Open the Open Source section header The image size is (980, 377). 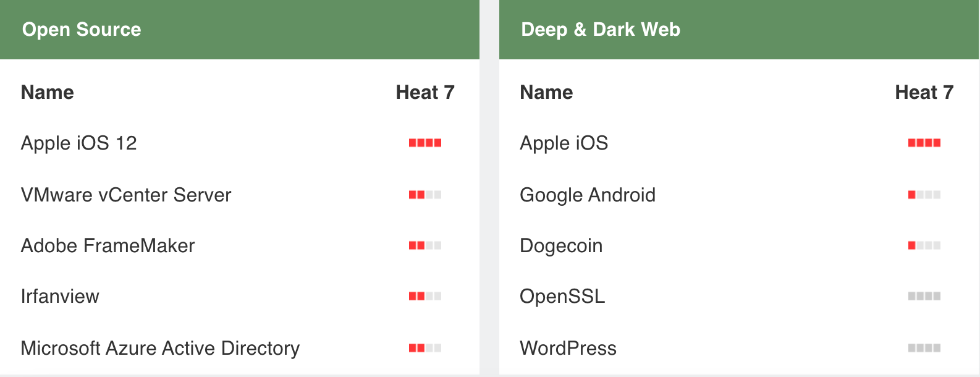(82, 28)
